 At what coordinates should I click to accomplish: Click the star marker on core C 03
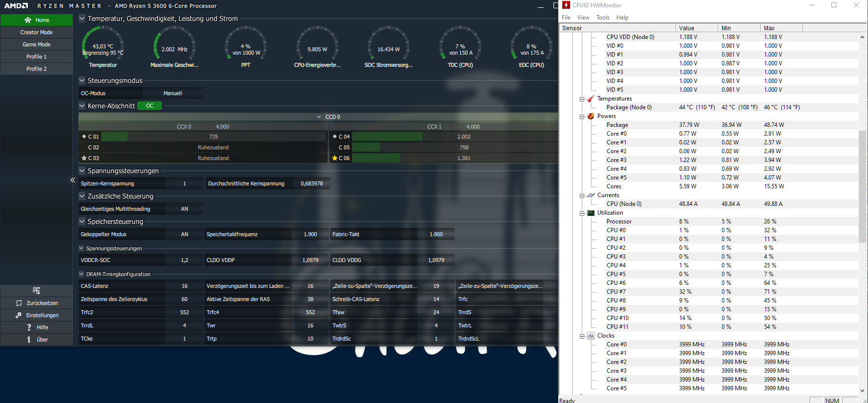point(84,158)
